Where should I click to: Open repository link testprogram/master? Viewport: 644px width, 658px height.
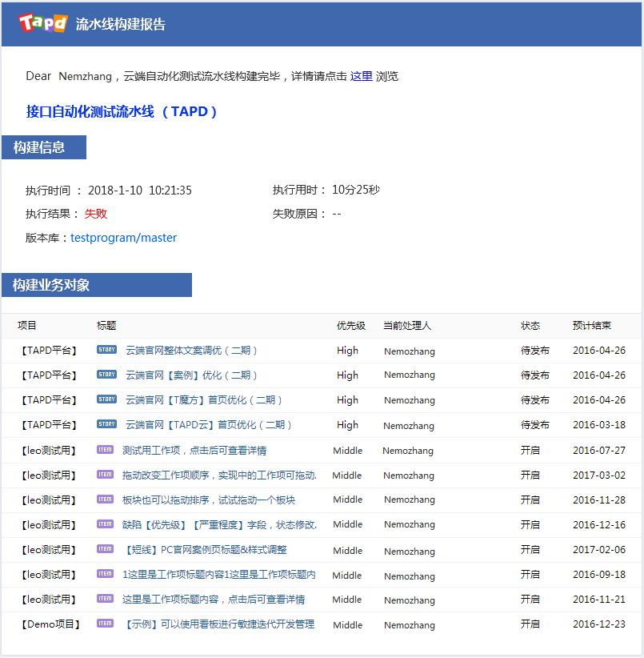pos(124,238)
